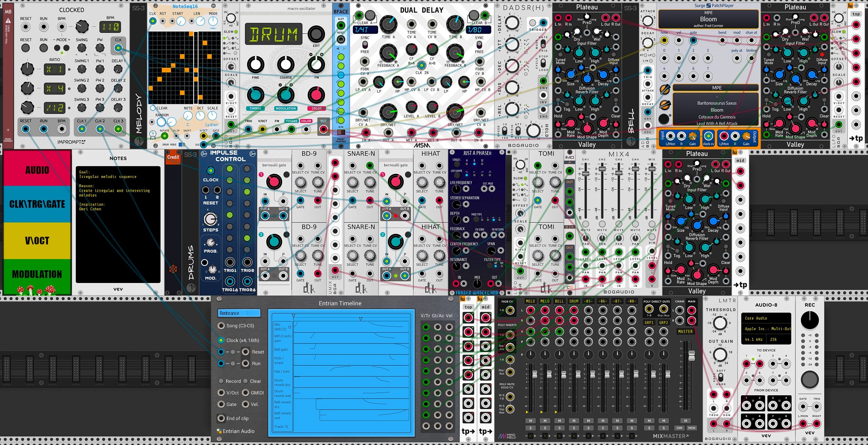This screenshot has width=868, height=445.
Task: Flip Dual Delay SYNC A switch
Action: (x=365, y=45)
